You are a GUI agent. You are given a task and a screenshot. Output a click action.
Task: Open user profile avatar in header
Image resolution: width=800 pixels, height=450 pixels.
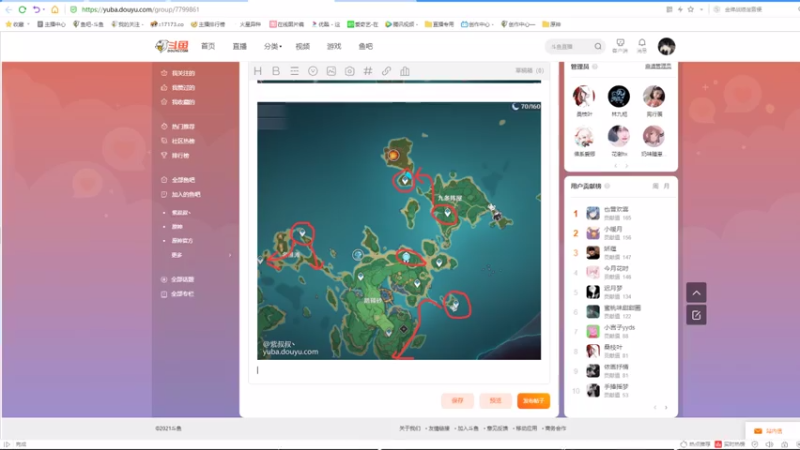coord(666,46)
